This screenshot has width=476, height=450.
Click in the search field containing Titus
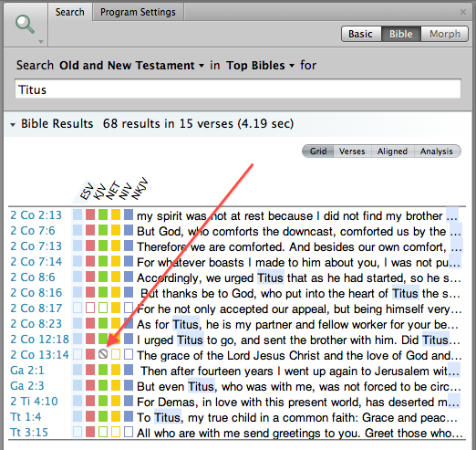[238, 89]
